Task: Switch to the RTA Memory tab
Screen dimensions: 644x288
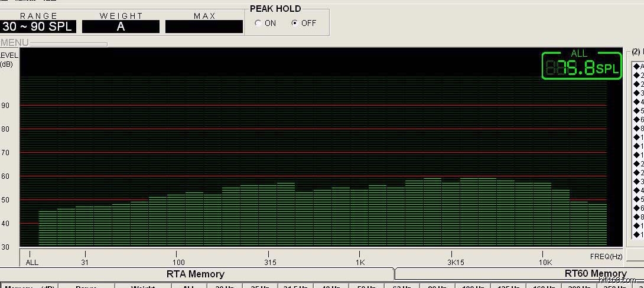Action: (196, 274)
